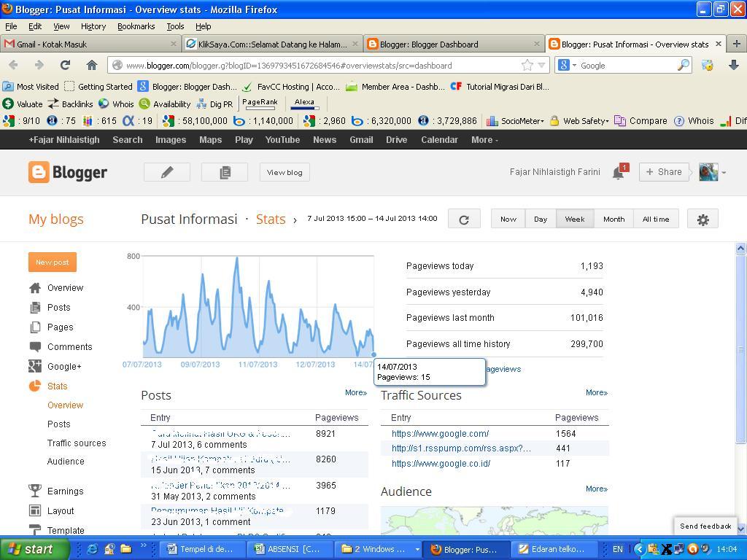Viewport: 747px width, 560px height.
Task: Click the Earnings trophy icon in sidebar
Action: (35, 491)
